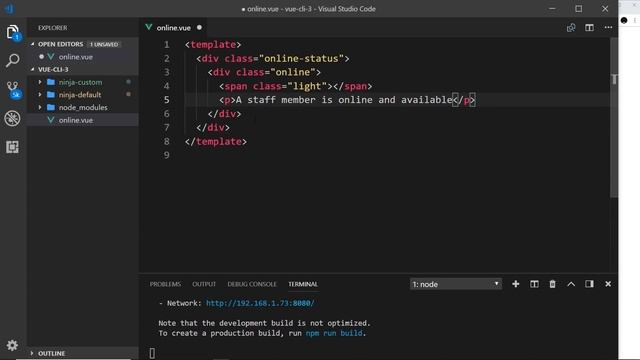
Task: Select online.vue in VUE-CLI-3 tree
Action: [x=76, y=120]
